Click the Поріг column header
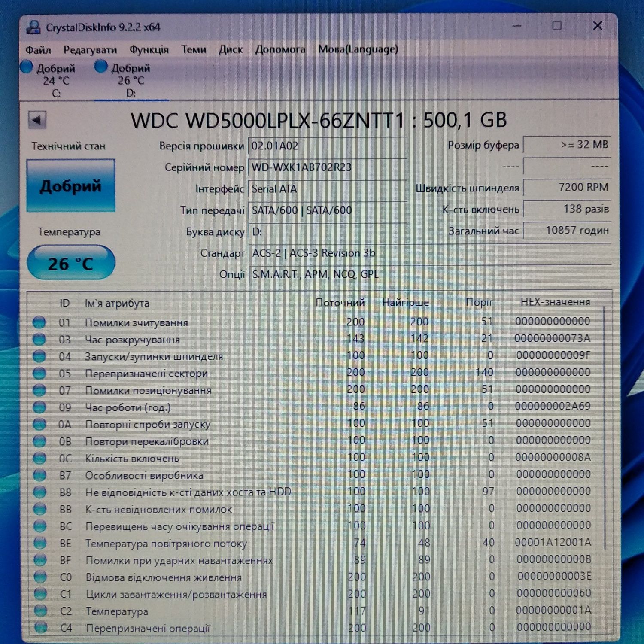Screen dimensions: 644x644 (479, 302)
